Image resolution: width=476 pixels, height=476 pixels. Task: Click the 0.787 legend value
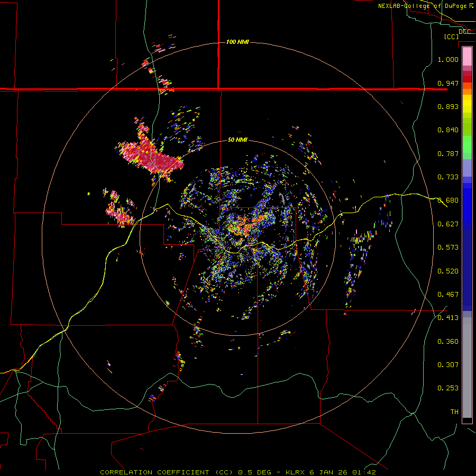pyautogui.click(x=448, y=153)
